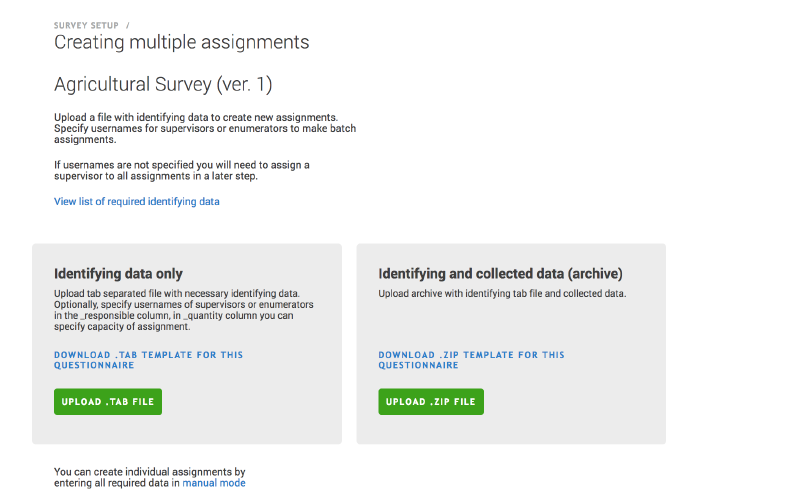Click the Identifying data only heading
The image size is (800, 502).
tap(118, 273)
